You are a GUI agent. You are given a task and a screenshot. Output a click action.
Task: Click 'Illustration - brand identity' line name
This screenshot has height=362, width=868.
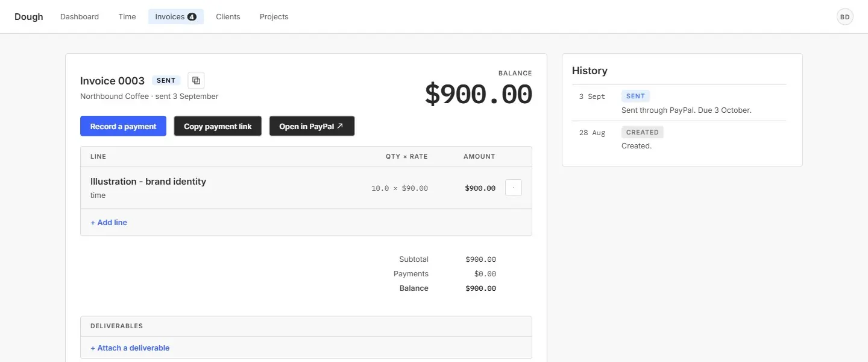[x=148, y=182]
